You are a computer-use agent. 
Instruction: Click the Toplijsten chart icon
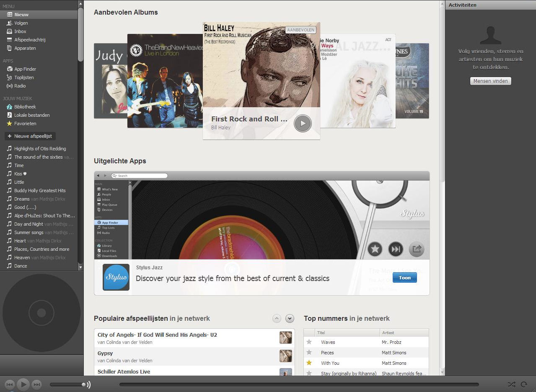click(10, 77)
